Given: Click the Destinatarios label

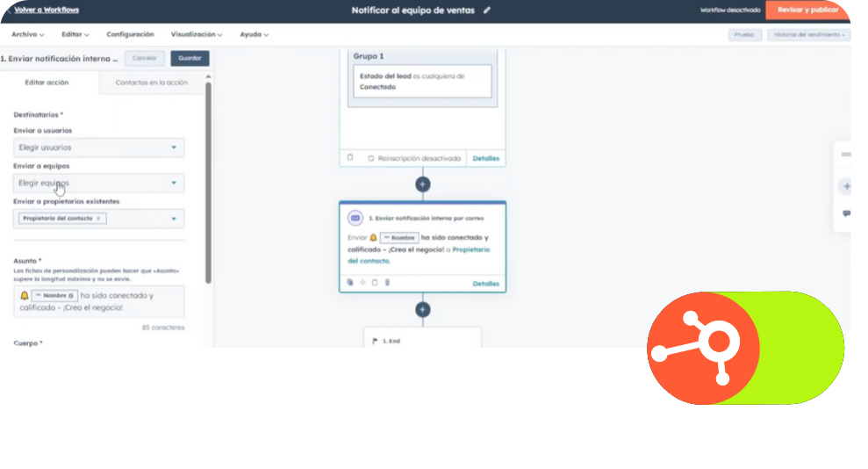Looking at the screenshot, I should coord(39,115).
